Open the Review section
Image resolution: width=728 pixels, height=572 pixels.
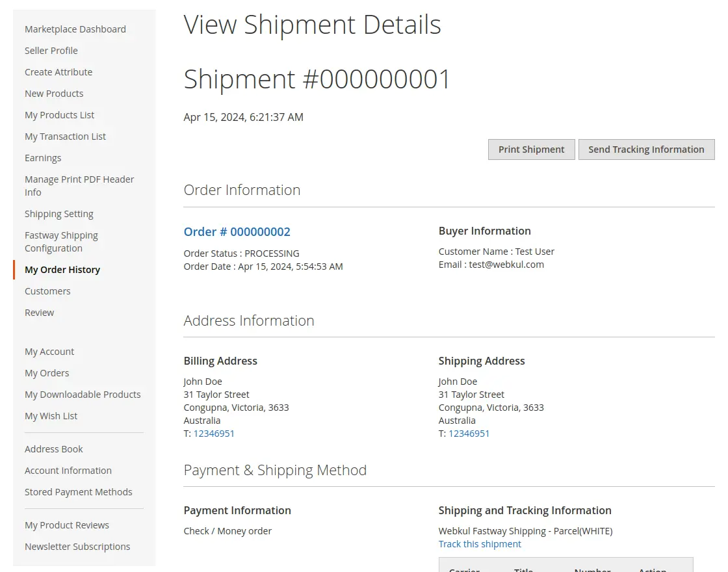[39, 313]
